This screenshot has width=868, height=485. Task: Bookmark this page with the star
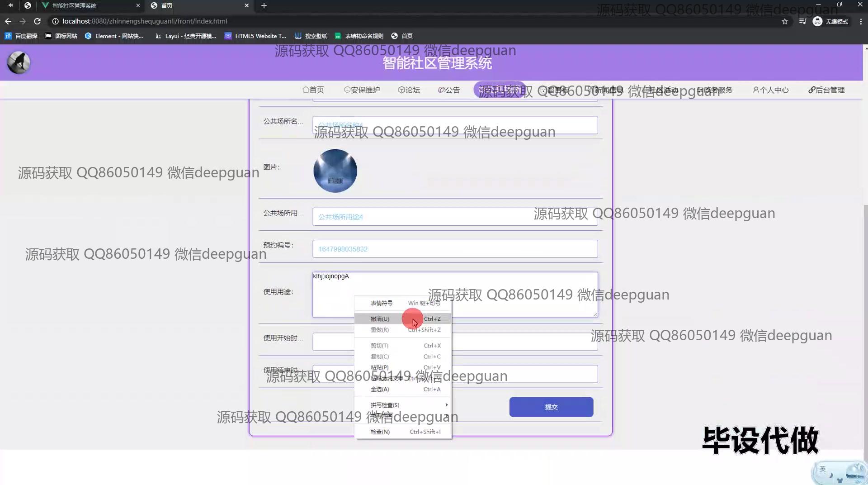click(785, 21)
